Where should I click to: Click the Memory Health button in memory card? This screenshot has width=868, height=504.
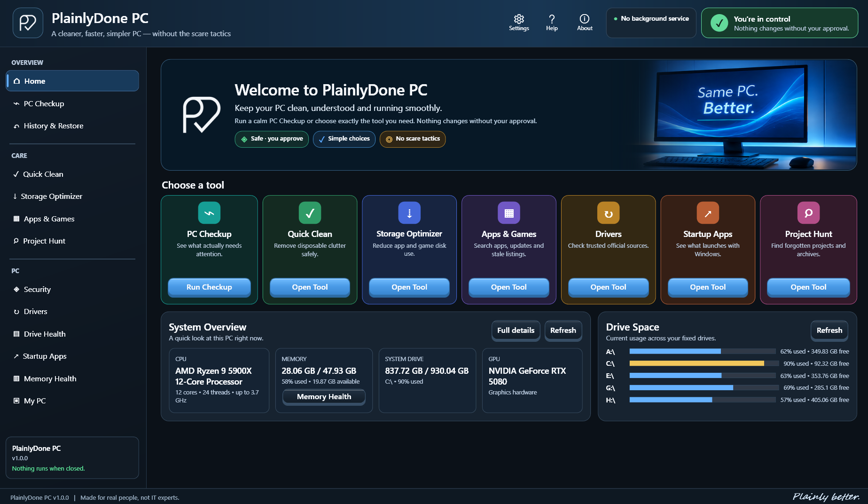324,397
